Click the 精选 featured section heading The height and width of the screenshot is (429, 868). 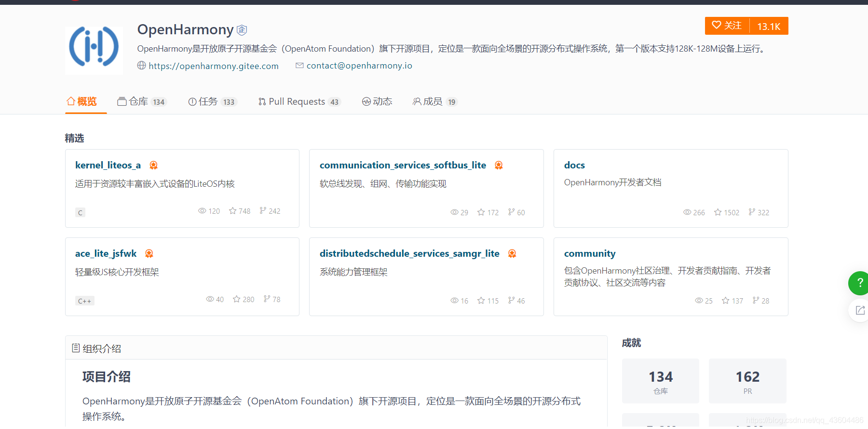74,138
